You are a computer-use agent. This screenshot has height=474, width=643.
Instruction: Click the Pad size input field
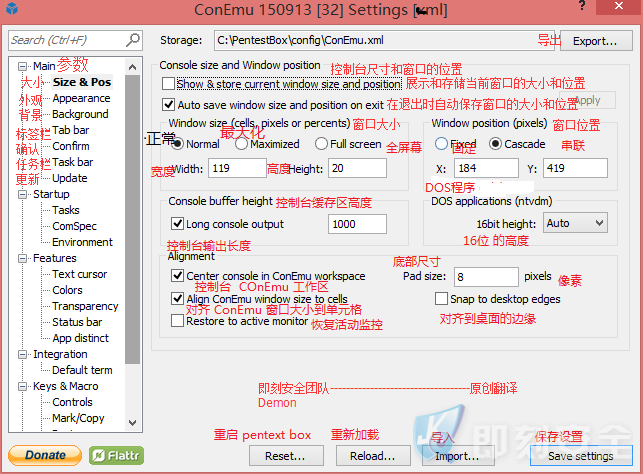(x=486, y=277)
